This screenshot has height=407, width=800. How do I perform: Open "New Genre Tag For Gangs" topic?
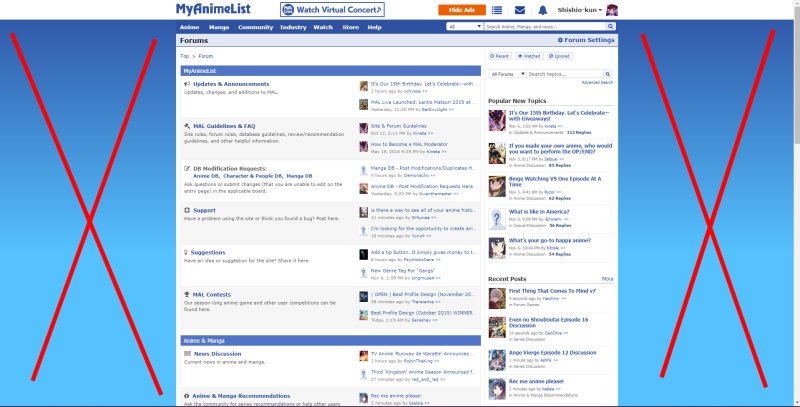[x=403, y=271]
